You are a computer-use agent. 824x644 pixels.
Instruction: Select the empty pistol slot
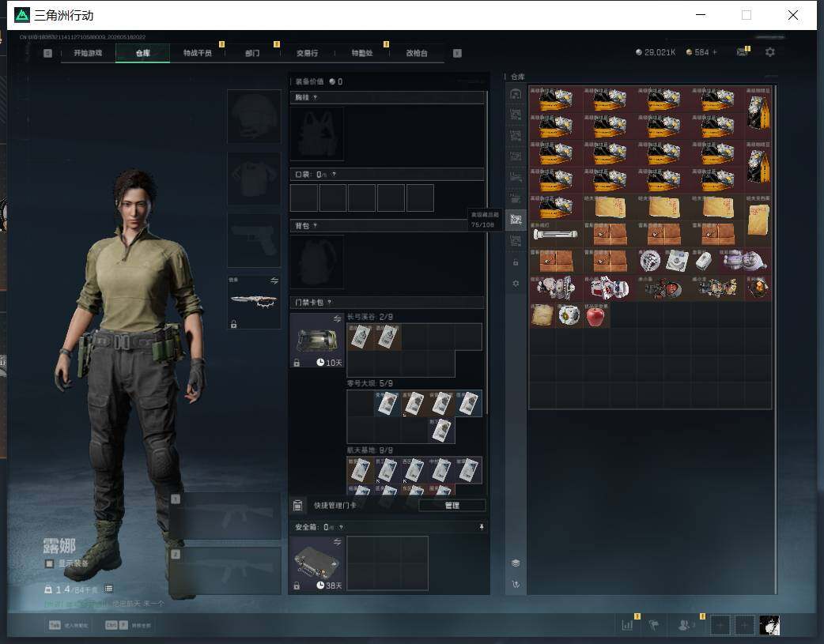tap(254, 240)
